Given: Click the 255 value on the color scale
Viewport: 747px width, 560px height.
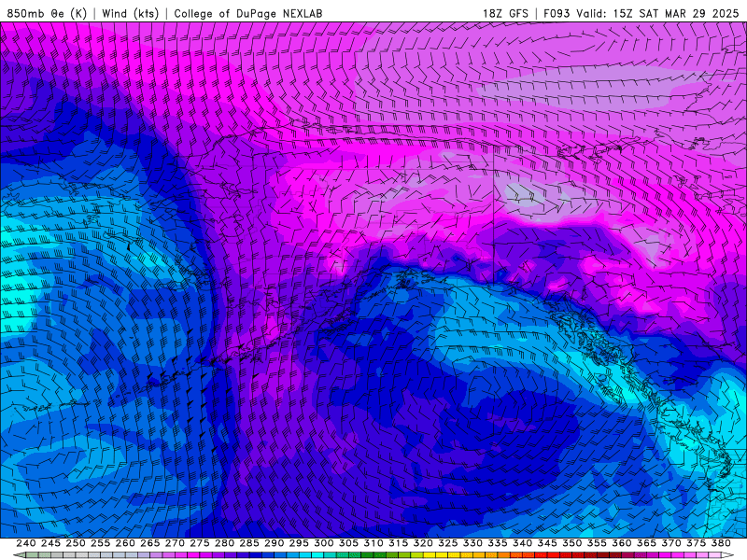Looking at the screenshot, I should 100,543.
